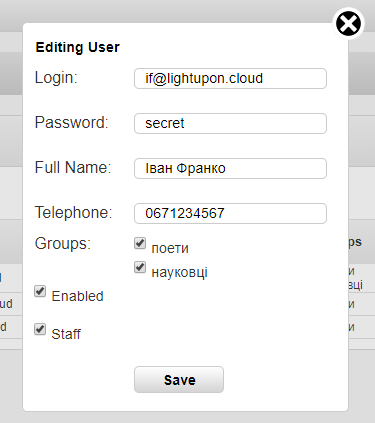Click the Full Name: label
375x423 pixels.
tap(73, 167)
